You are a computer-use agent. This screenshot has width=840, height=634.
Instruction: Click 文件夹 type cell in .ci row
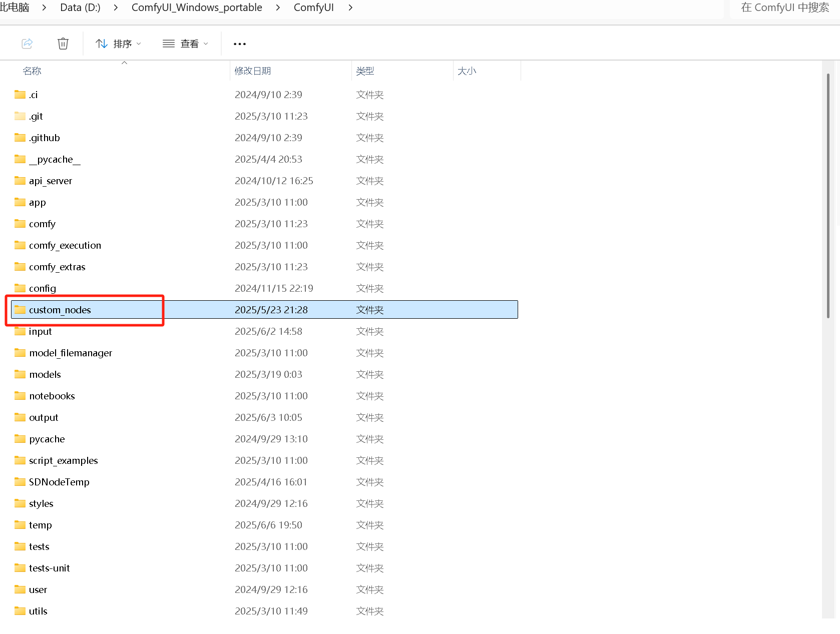(x=370, y=95)
